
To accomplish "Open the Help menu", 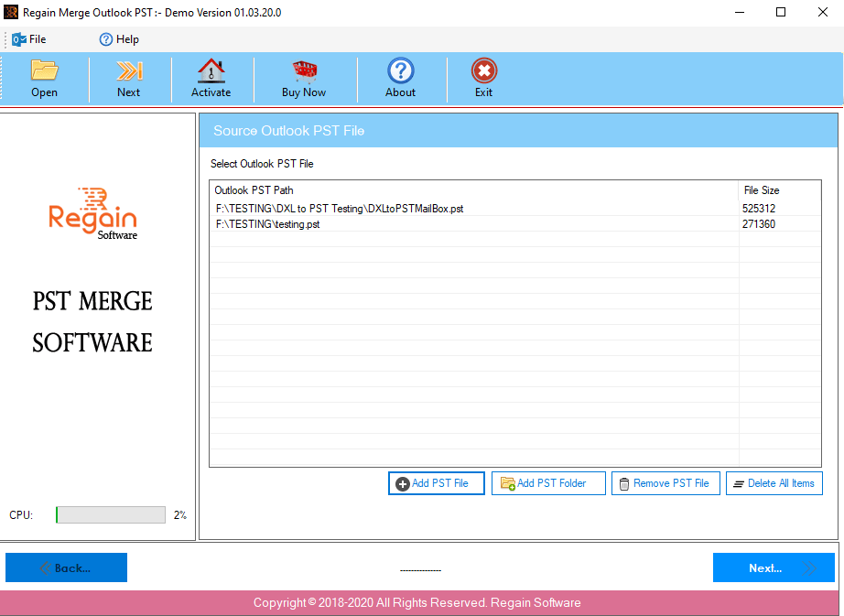I will tap(120, 39).
